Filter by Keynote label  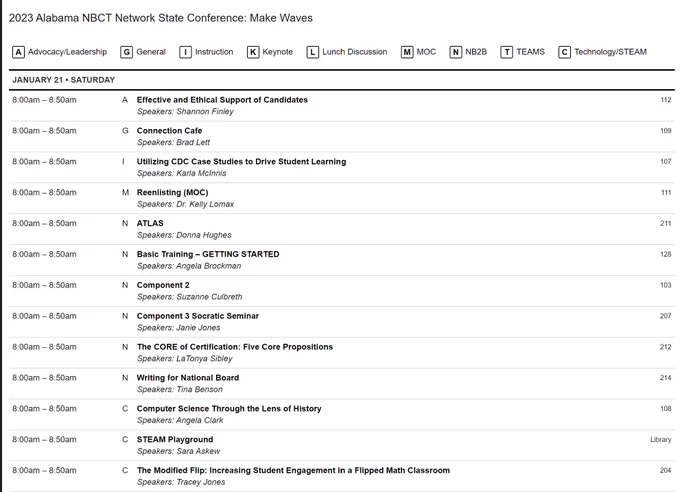point(278,52)
